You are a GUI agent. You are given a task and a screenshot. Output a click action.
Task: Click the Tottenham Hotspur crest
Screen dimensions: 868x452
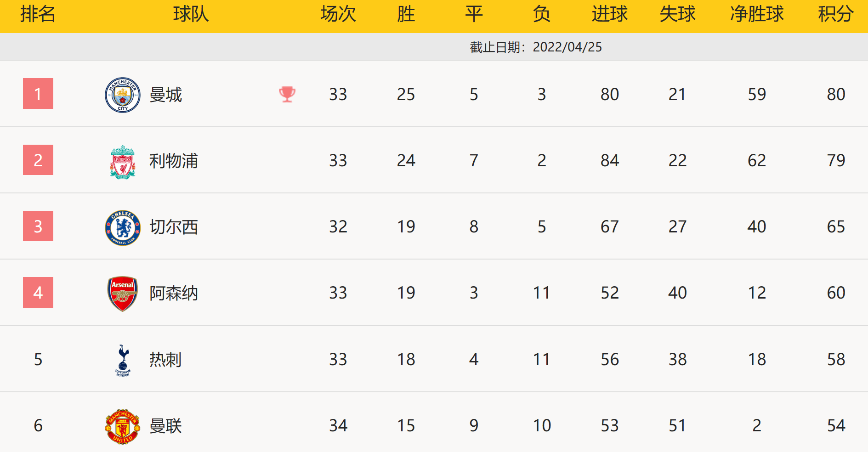[x=123, y=360]
